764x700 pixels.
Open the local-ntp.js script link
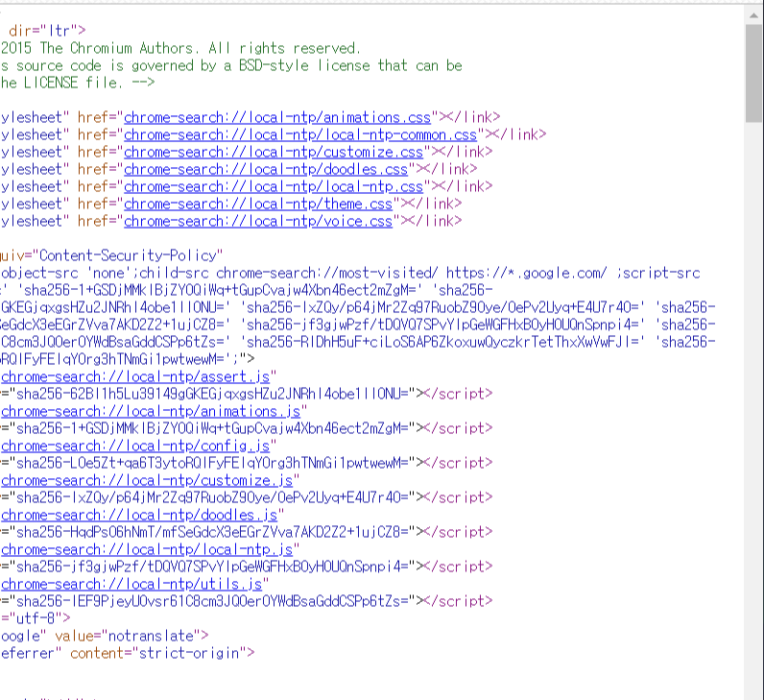coord(147,550)
